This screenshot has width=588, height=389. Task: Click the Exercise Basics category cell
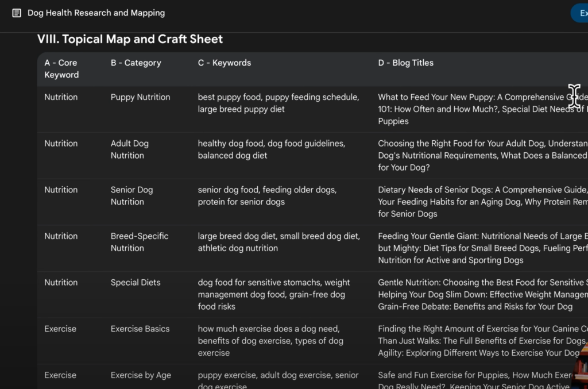140,329
